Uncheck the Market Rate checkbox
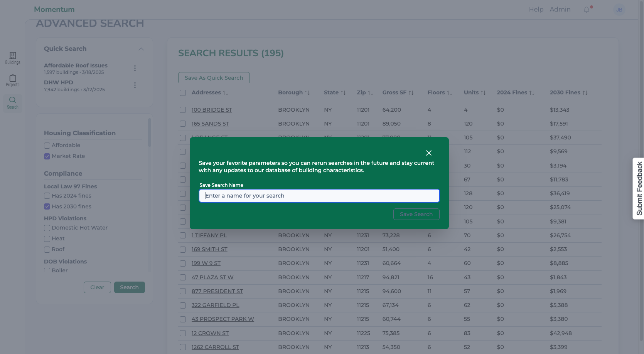 [x=47, y=156]
